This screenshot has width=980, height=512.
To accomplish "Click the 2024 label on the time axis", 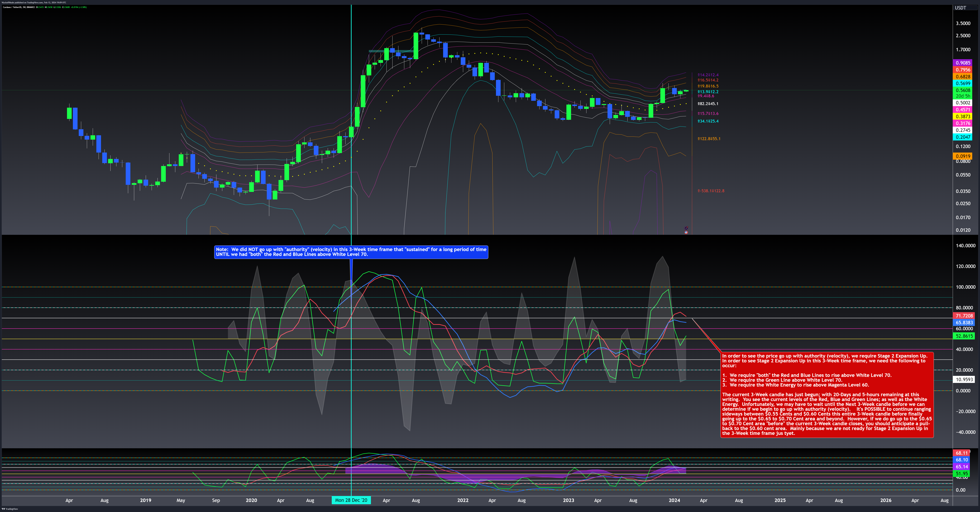I will click(x=675, y=500).
